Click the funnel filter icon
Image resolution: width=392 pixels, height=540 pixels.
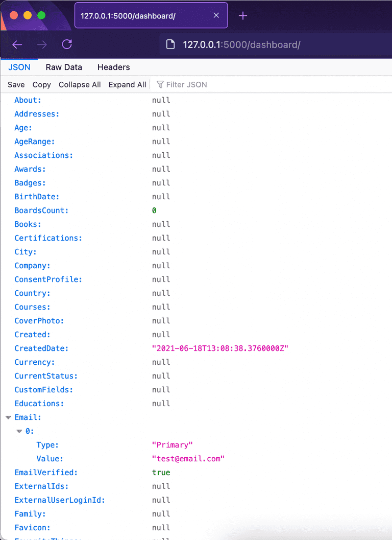pos(160,85)
